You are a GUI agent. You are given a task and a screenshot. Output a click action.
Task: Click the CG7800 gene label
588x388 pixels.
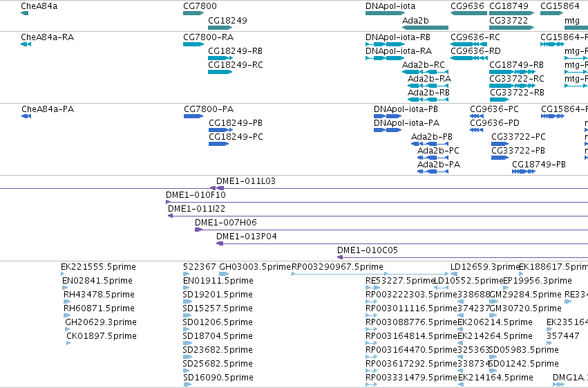[200, 6]
